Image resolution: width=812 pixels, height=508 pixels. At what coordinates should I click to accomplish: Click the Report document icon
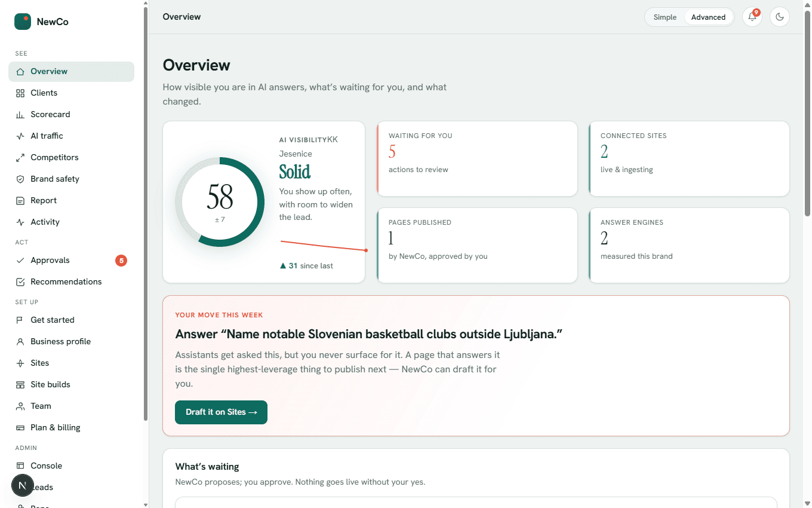coord(20,201)
